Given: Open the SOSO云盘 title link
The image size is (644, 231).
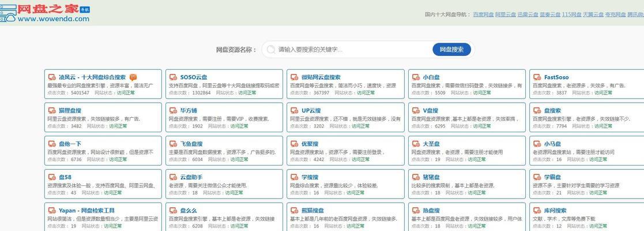Looking at the screenshot, I should click(194, 77).
